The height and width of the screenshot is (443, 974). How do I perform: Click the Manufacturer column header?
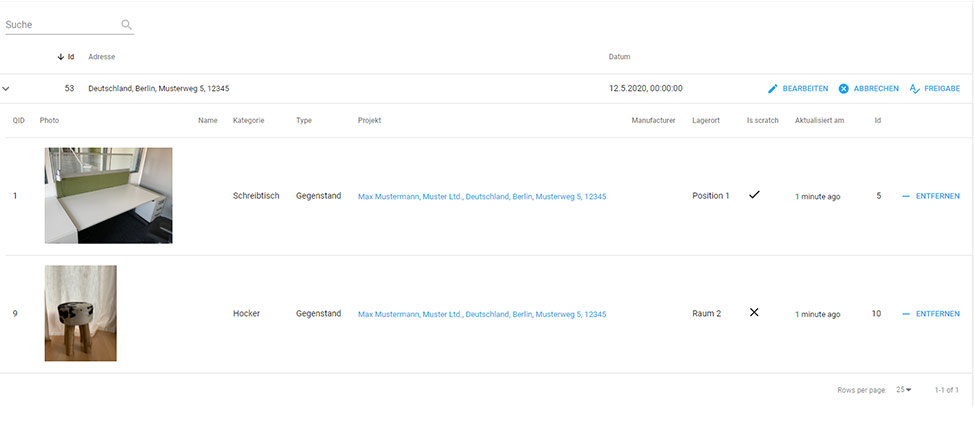pos(653,121)
